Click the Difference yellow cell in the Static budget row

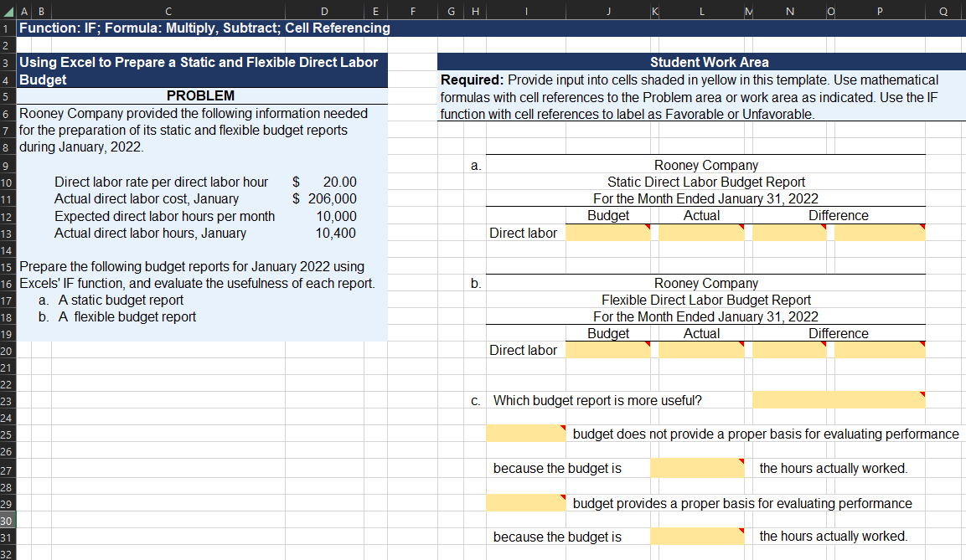click(791, 232)
